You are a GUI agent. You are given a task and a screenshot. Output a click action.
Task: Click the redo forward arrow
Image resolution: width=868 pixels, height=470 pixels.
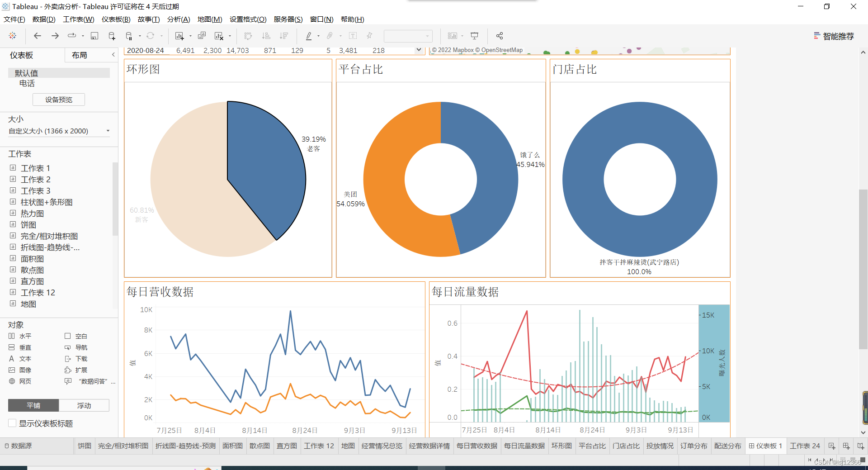click(x=55, y=36)
